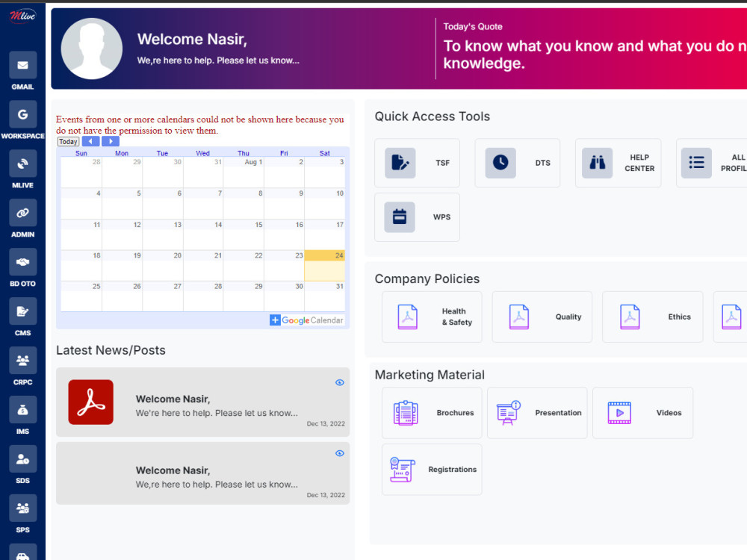Open the Help Center binoculars tool
The width and height of the screenshot is (747, 560).
tap(618, 163)
